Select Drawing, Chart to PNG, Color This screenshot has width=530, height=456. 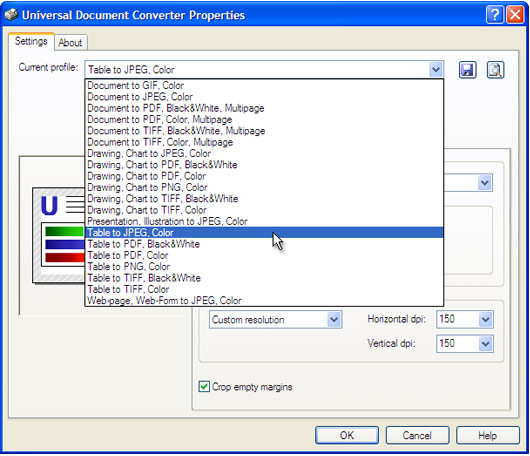click(x=264, y=187)
